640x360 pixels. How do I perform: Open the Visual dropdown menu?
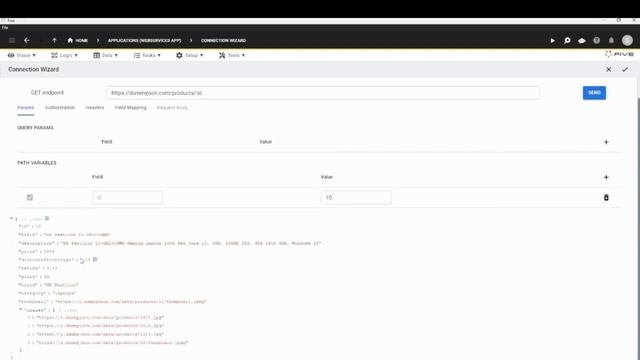(22, 55)
